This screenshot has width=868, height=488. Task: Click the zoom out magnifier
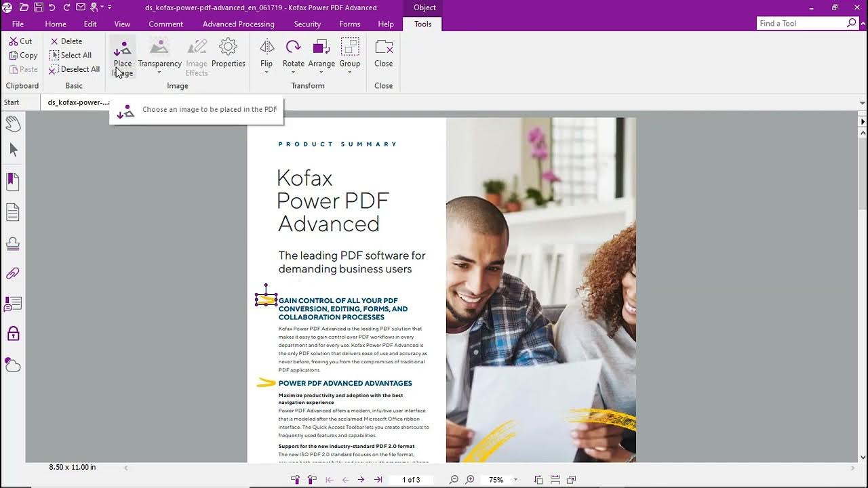click(454, 480)
